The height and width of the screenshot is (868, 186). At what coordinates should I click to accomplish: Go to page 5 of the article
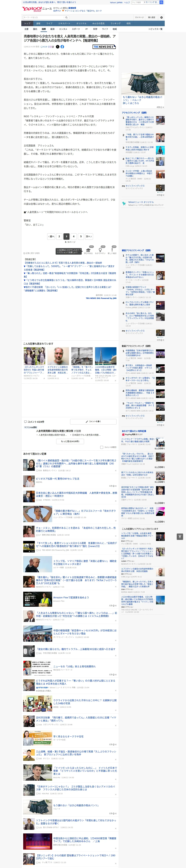(x=81, y=237)
